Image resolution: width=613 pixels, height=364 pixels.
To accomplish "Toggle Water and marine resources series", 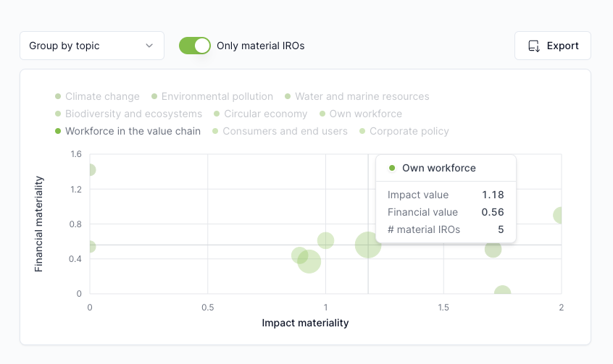I will point(357,96).
